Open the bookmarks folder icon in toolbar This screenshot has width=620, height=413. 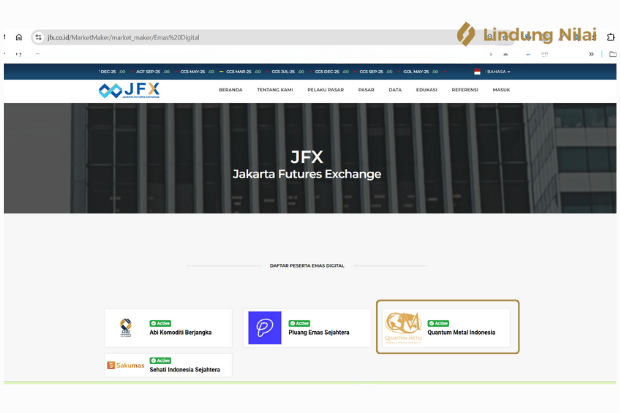coord(612,54)
